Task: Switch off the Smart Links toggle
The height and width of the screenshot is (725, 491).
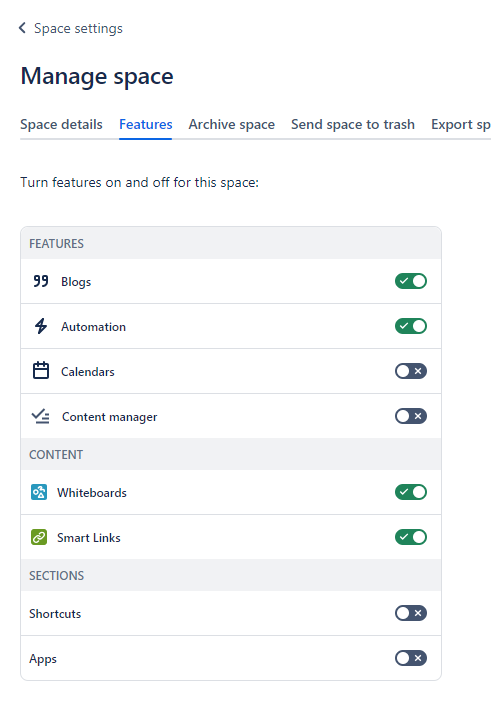Action: pos(411,537)
